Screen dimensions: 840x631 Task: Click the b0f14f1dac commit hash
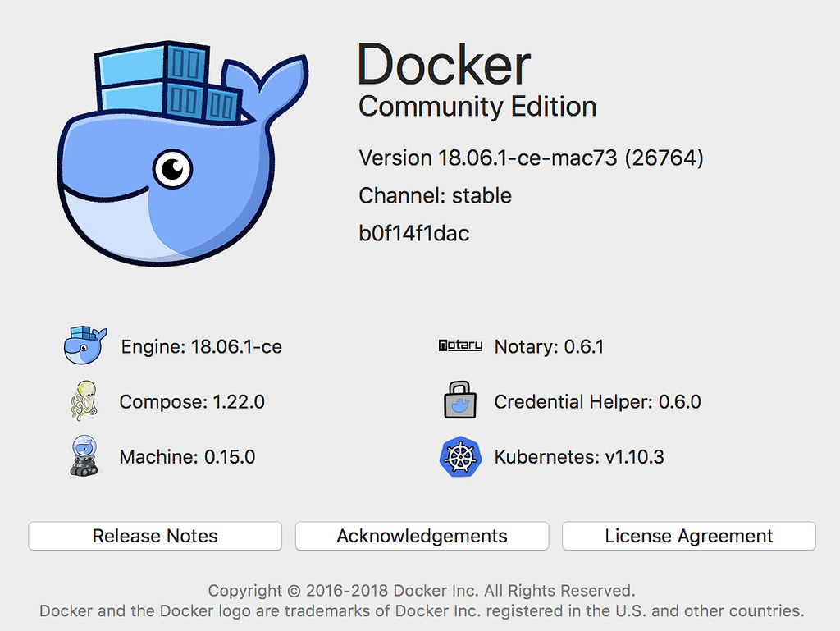point(414,233)
